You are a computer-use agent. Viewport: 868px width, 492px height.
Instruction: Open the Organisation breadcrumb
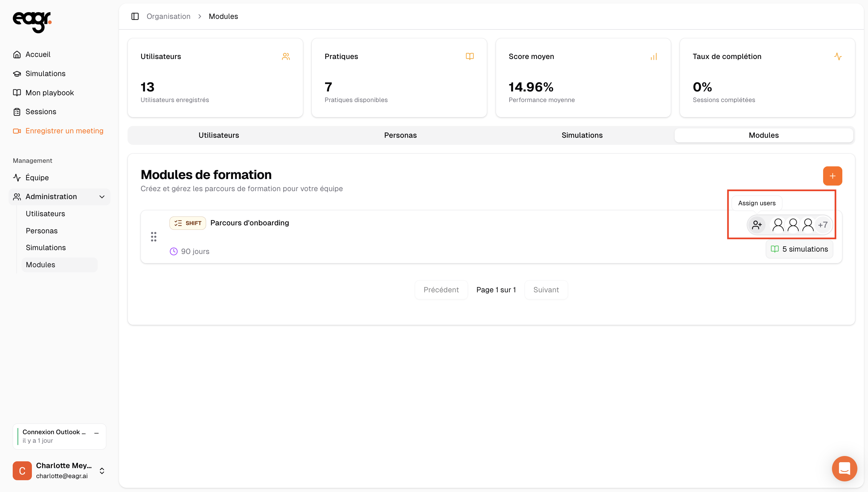coord(168,16)
